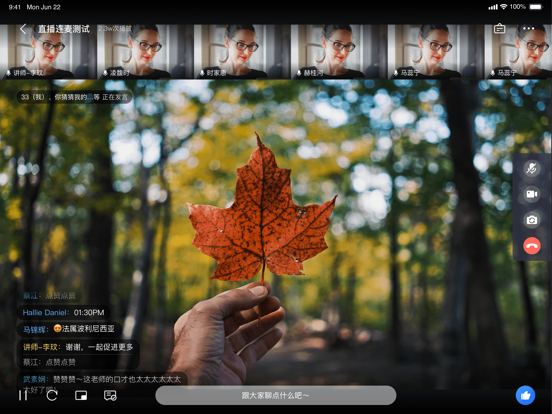This screenshot has height=414, width=552.
Task: Open the three-dot more menu
Action: pos(528,28)
